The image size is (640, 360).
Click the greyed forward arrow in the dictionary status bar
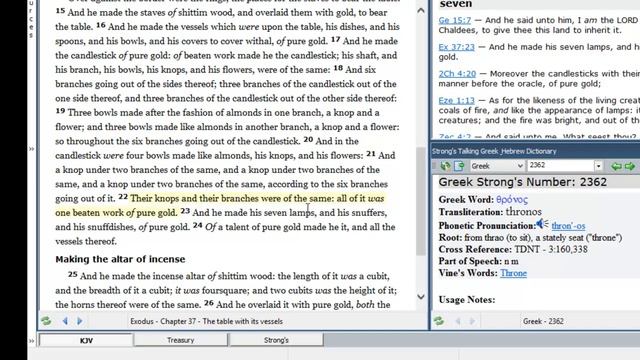click(x=472, y=321)
